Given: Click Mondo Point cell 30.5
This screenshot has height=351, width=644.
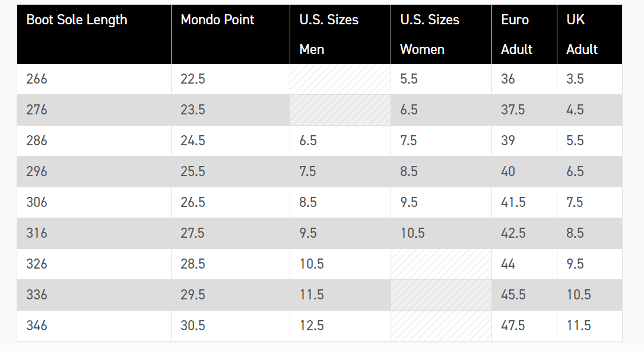Looking at the screenshot, I should click(193, 326).
